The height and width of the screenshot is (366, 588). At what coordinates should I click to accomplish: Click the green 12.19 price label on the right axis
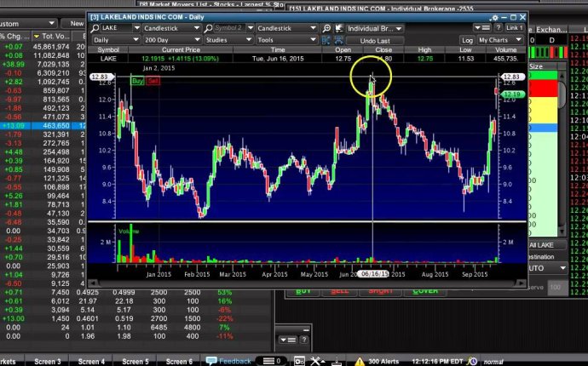point(513,94)
